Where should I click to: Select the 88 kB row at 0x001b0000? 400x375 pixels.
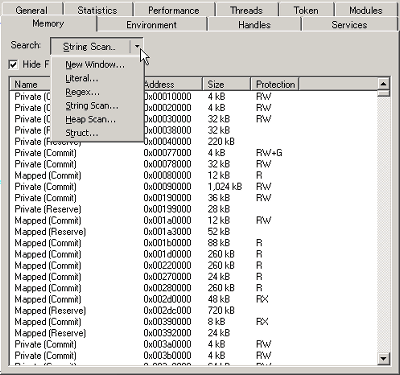click(194, 243)
